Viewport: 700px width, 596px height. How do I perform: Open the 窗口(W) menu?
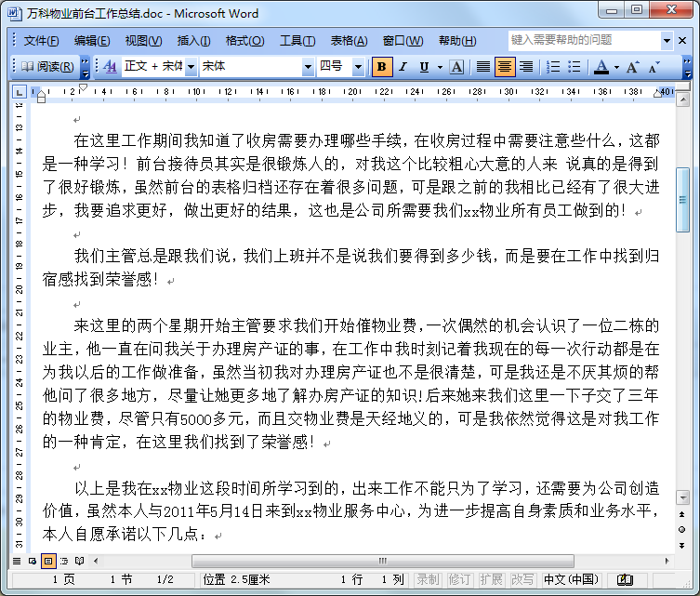(403, 41)
